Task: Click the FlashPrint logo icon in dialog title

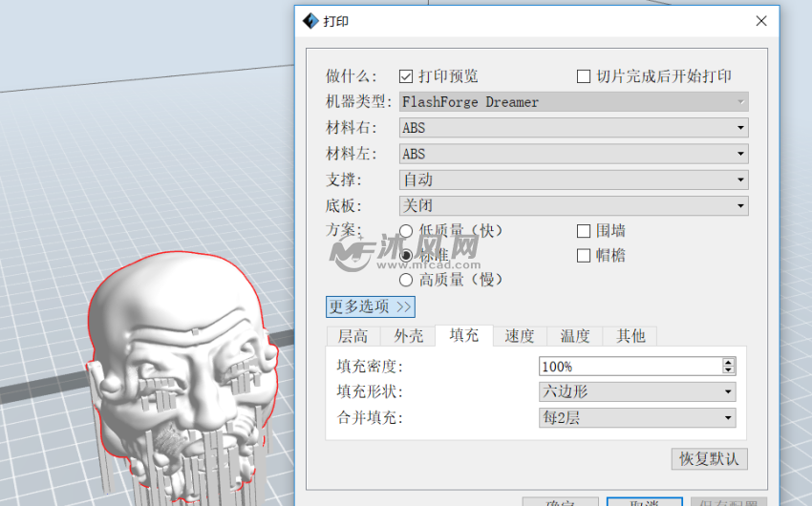Action: click(x=310, y=21)
